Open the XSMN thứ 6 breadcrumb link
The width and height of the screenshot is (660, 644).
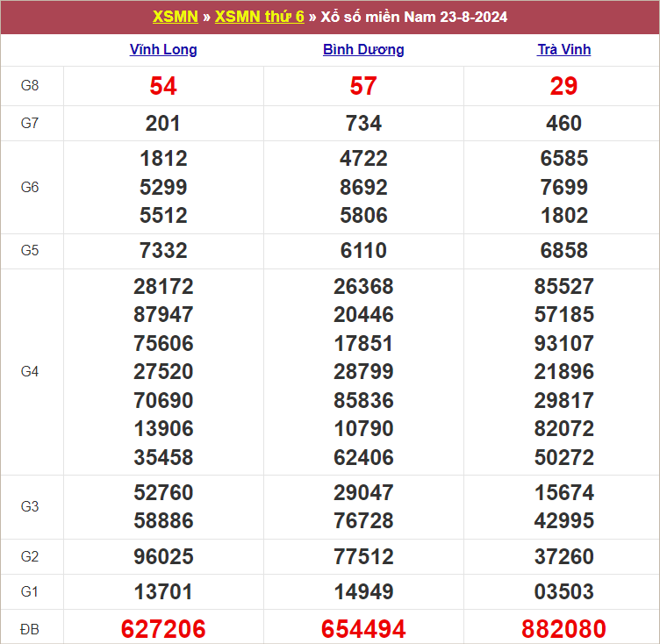click(259, 17)
